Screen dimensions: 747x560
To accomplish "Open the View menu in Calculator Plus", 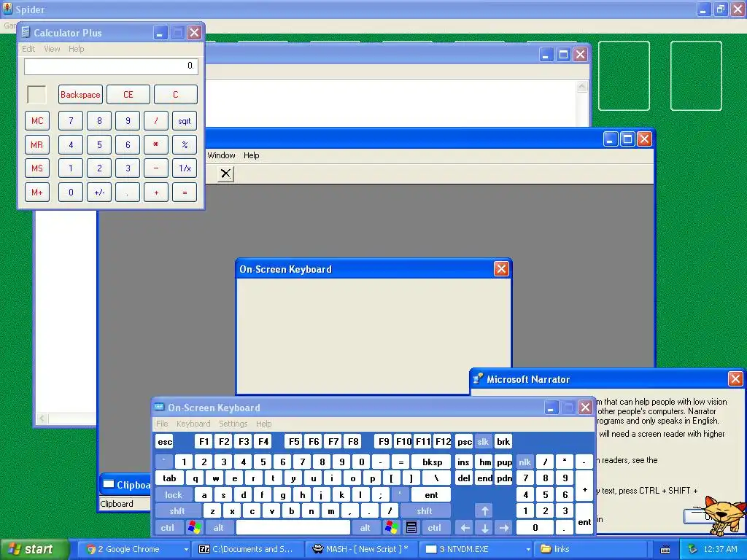I will click(x=52, y=49).
